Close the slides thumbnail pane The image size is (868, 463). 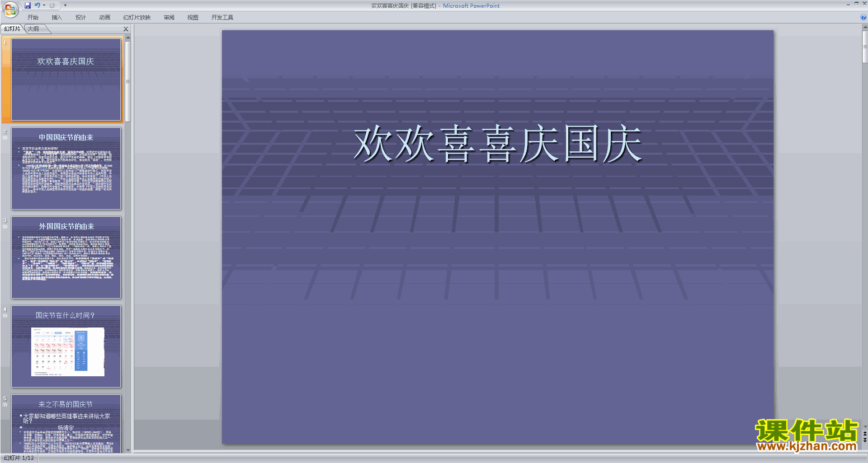coord(126,29)
